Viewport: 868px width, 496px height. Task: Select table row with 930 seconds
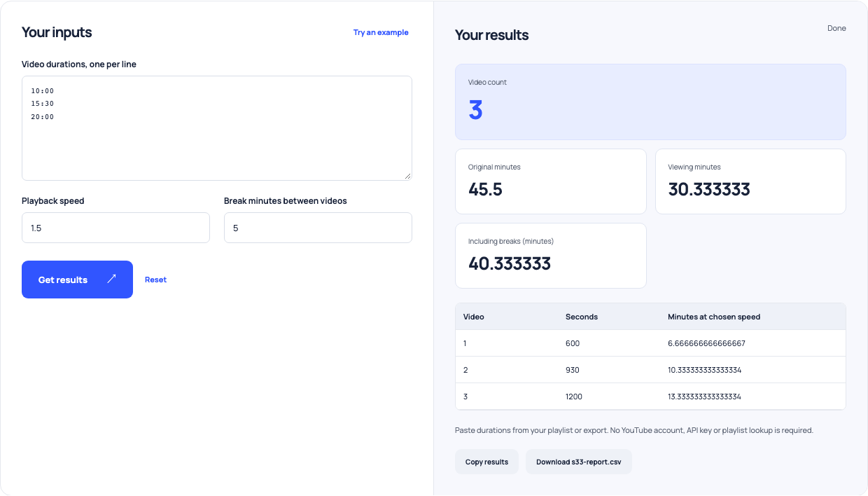pos(650,370)
